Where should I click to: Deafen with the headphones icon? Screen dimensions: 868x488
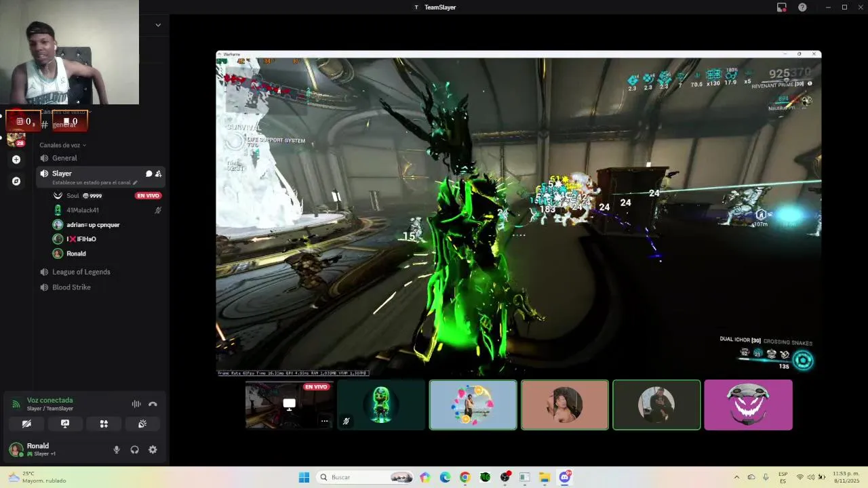click(134, 449)
